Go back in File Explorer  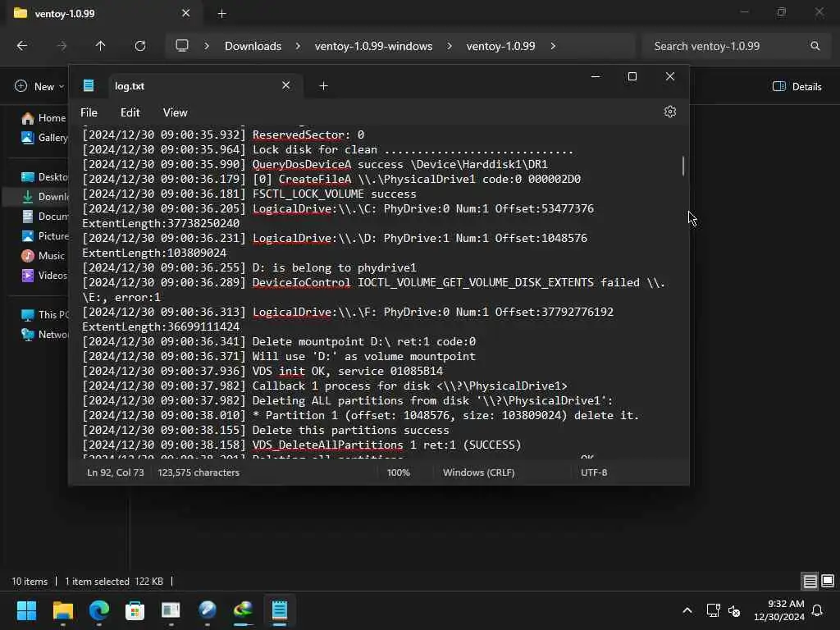tap(22, 46)
